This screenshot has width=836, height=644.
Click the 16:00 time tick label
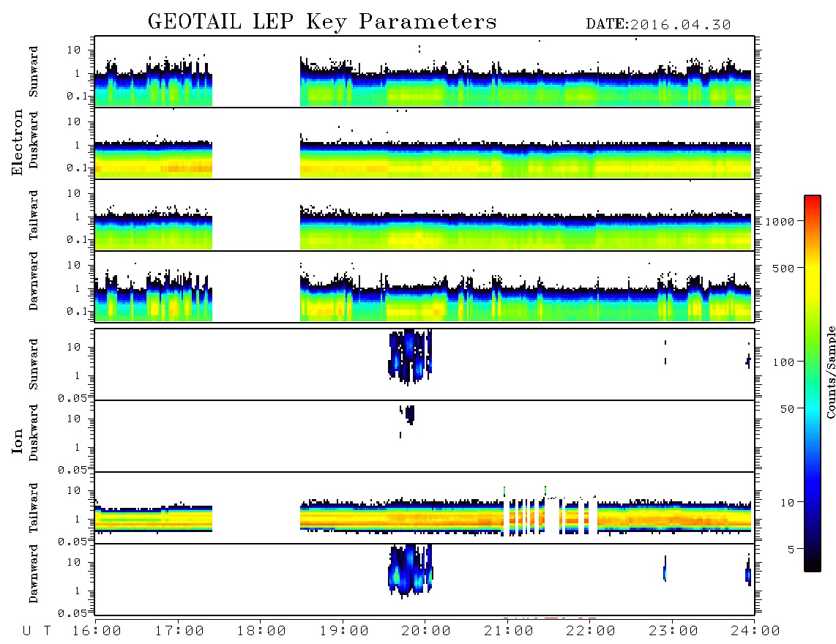97,632
